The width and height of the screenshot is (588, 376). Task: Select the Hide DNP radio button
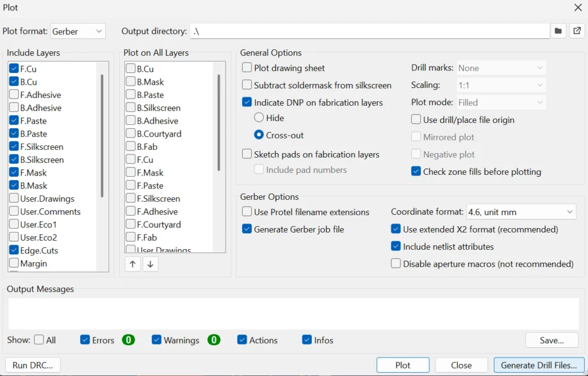click(259, 118)
